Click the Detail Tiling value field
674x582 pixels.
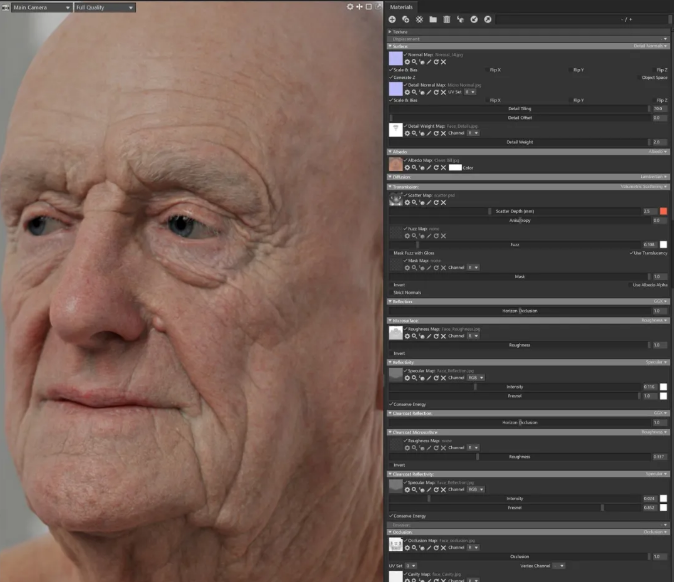click(660, 109)
